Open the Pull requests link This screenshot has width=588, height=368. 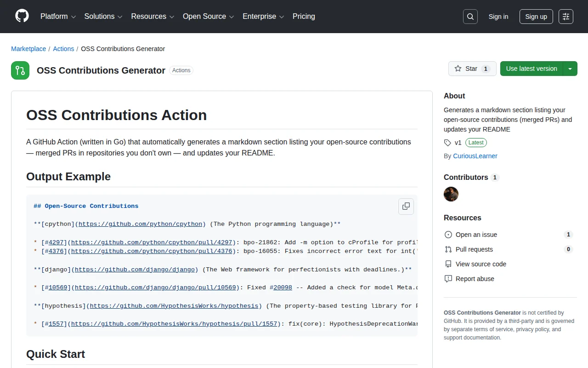(x=474, y=249)
